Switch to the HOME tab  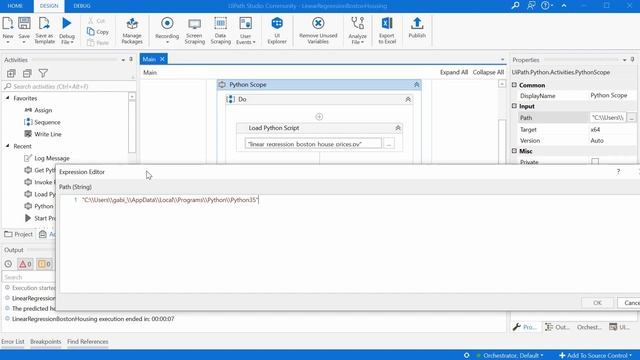(15, 6)
